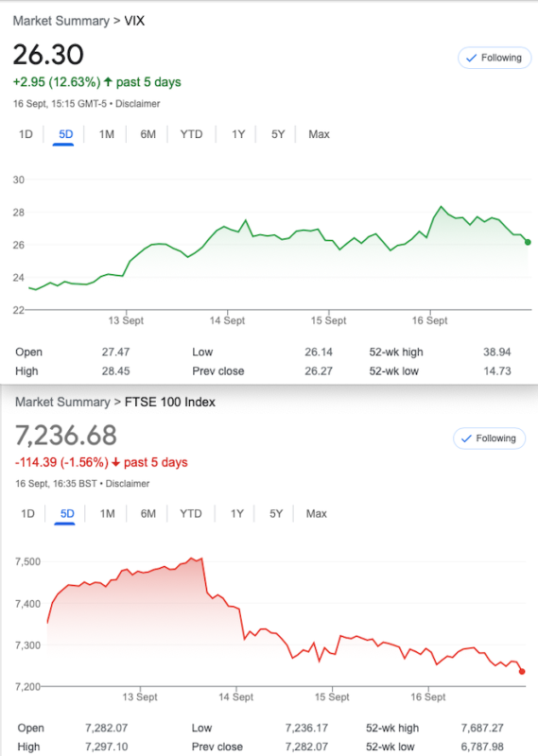Click the VIX title in the breadcrumb
This screenshot has width=538, height=756.
point(134,21)
